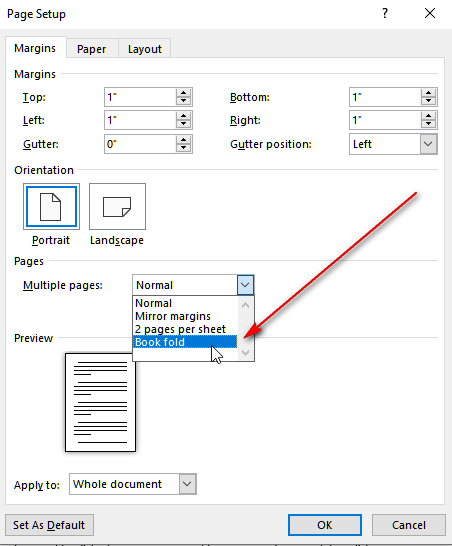Increase the Left margin value
This screenshot has height=546, width=452.
(x=184, y=116)
